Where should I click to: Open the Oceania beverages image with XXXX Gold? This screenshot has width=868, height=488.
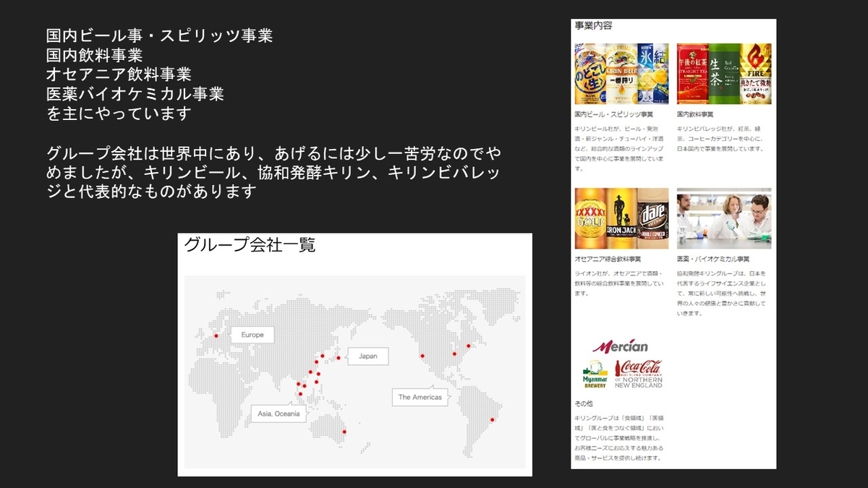(x=621, y=218)
